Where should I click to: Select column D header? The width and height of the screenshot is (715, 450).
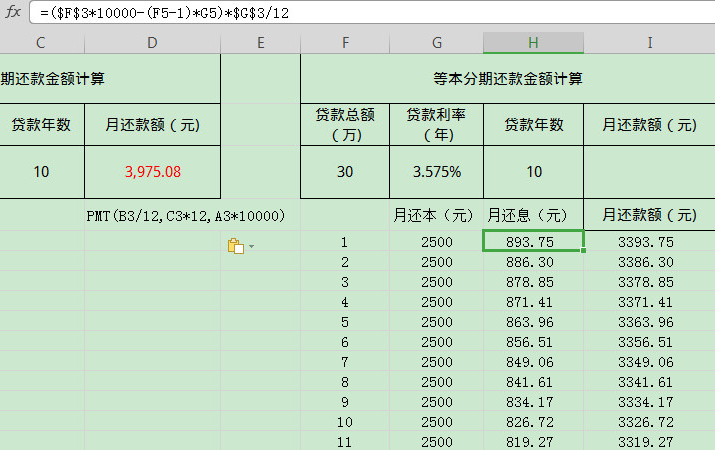point(152,43)
